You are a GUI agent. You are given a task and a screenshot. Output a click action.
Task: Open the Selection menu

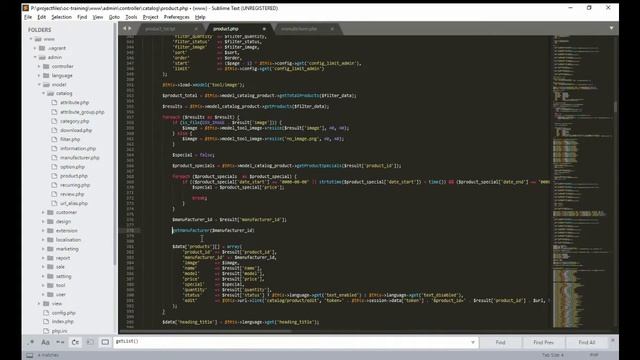point(61,17)
